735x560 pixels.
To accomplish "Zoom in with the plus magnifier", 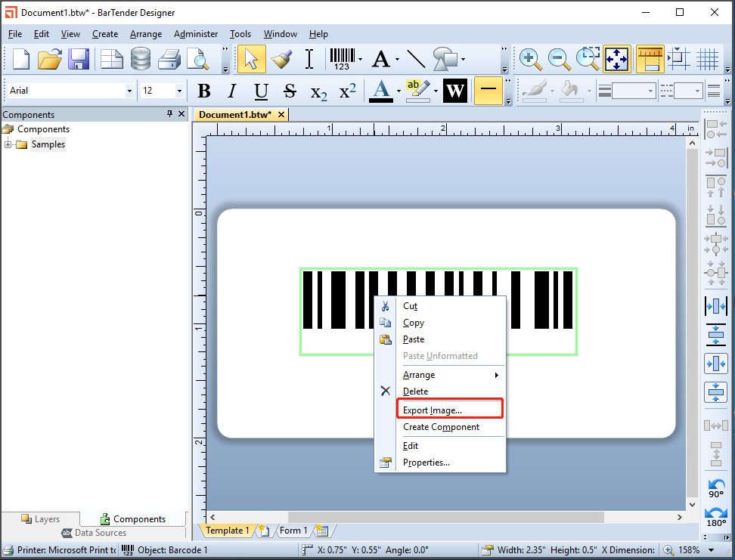I will coord(530,59).
